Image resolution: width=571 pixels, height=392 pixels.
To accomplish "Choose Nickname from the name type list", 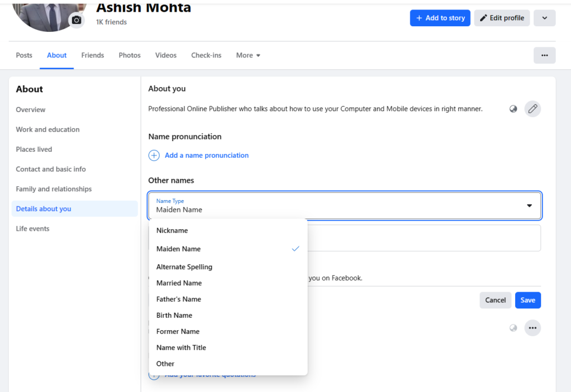I will 228,230.
